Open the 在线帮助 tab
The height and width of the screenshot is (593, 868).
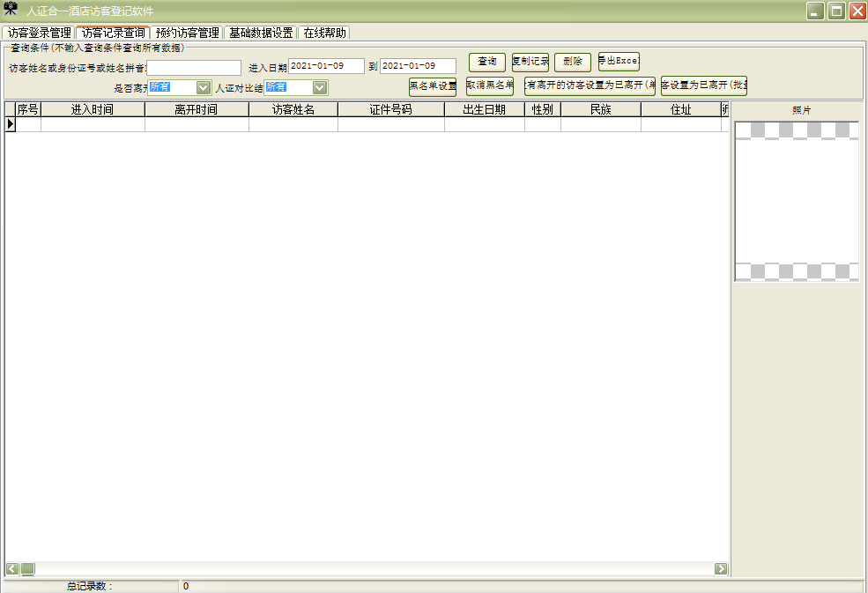tap(324, 33)
